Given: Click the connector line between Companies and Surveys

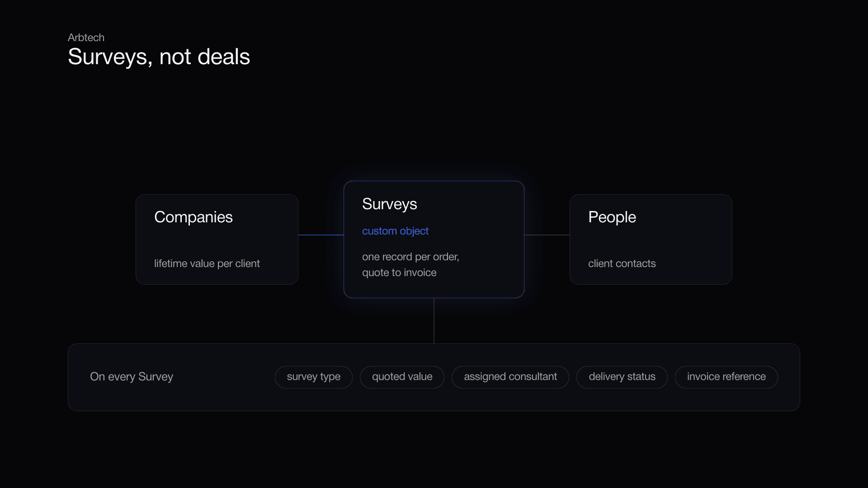Looking at the screenshot, I should click(321, 235).
